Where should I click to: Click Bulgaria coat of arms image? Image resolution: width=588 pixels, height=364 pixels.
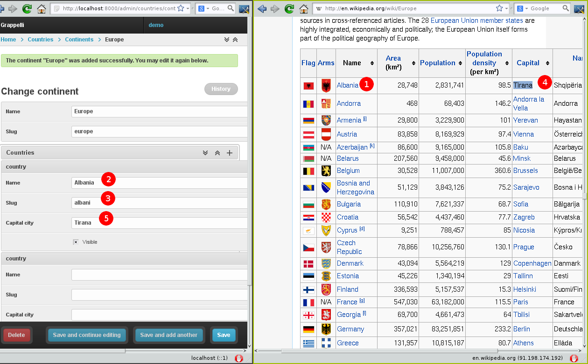point(326,204)
